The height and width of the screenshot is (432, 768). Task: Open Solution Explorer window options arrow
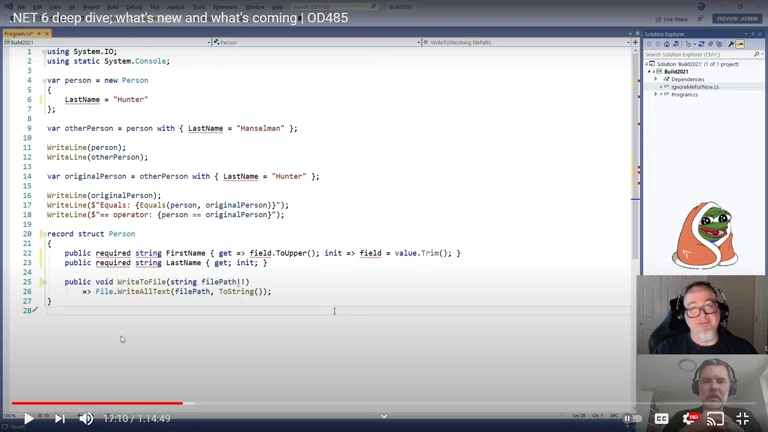click(x=746, y=34)
